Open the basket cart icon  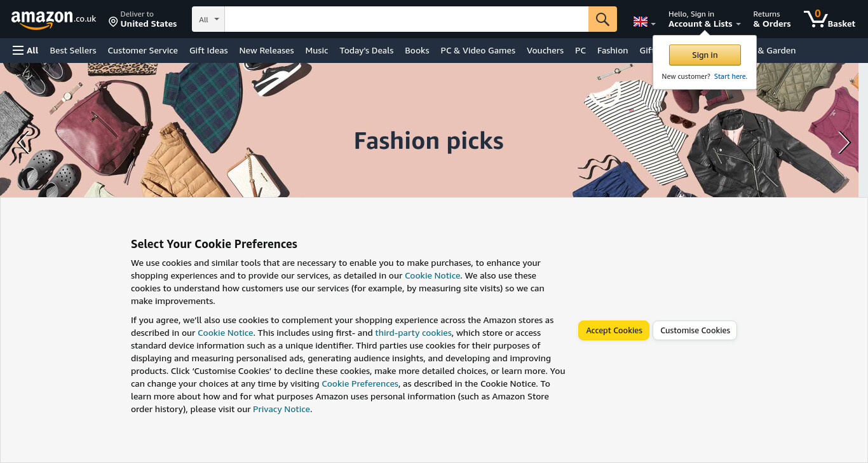829,19
